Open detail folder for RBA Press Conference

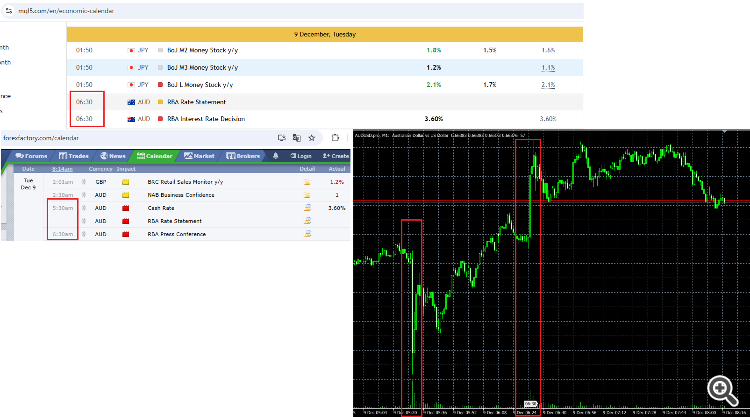(x=307, y=234)
